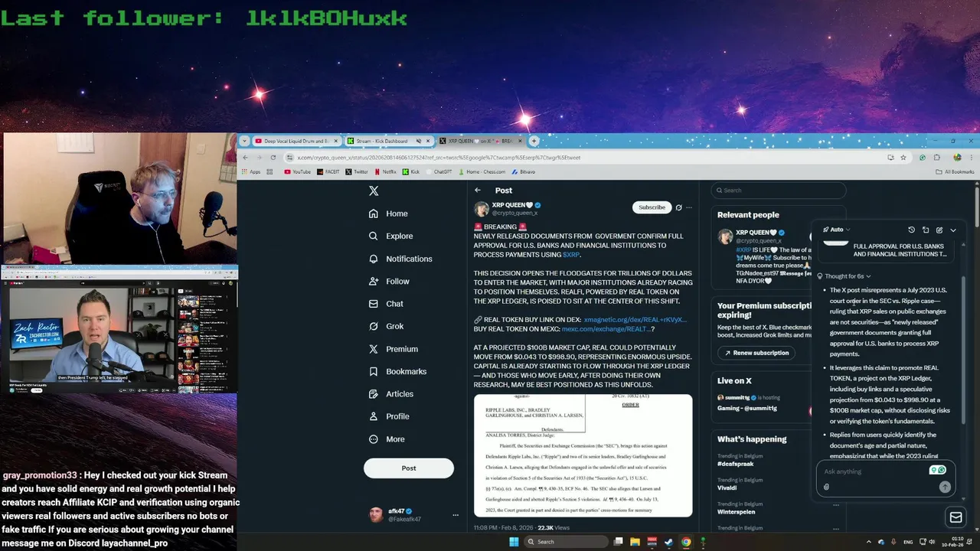Click the Grok panel expand-window icon

pyautogui.click(x=925, y=230)
